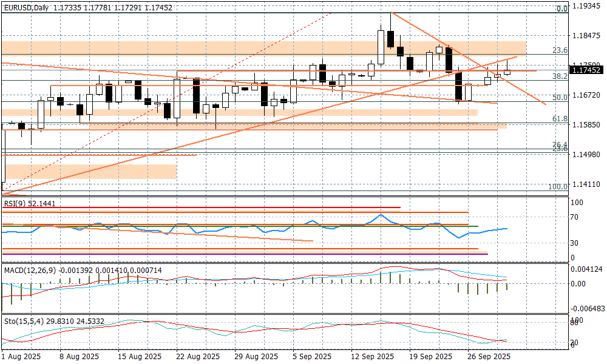The width and height of the screenshot is (607, 364).
Task: Click the 1.19345 price axis label
Action: [x=586, y=6]
